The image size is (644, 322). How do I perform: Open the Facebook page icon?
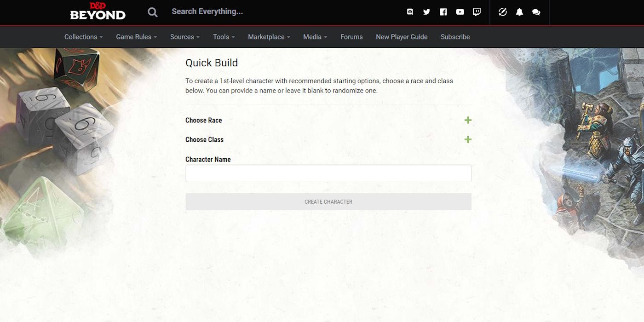(443, 11)
